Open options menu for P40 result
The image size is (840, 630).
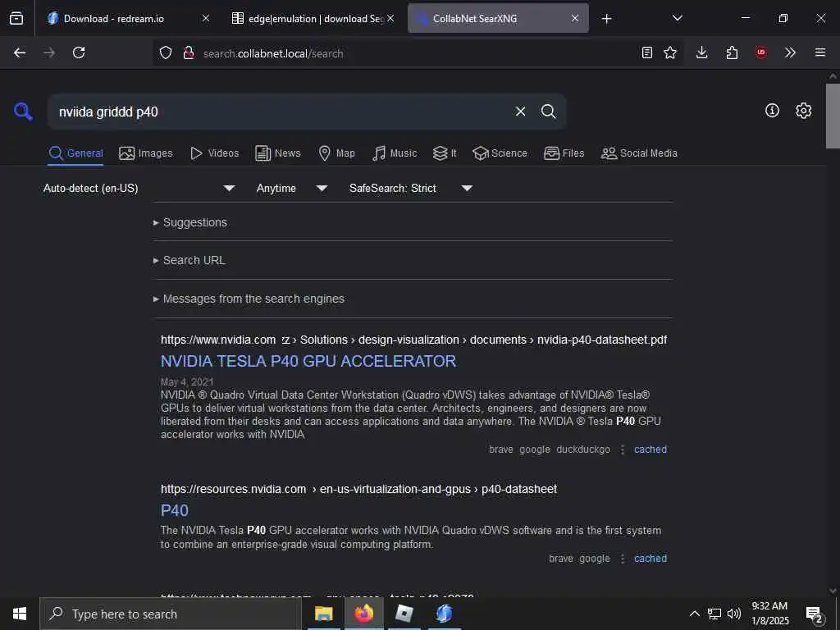(x=623, y=559)
